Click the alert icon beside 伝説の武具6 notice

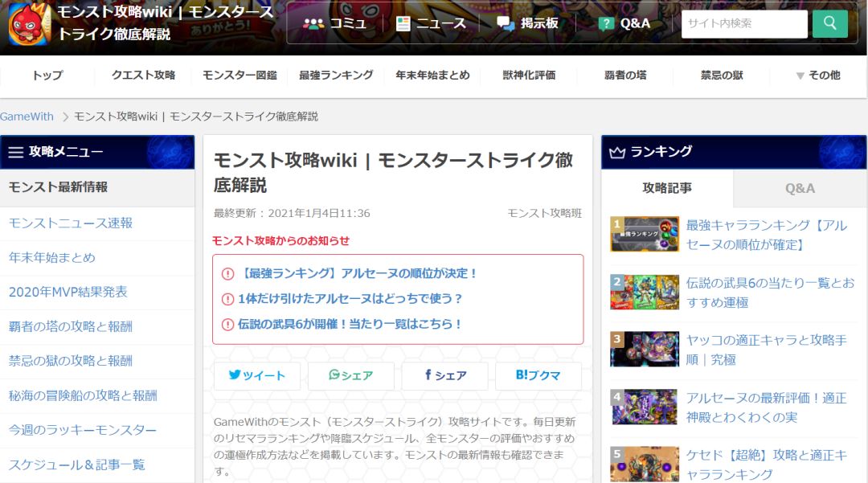pyautogui.click(x=227, y=325)
